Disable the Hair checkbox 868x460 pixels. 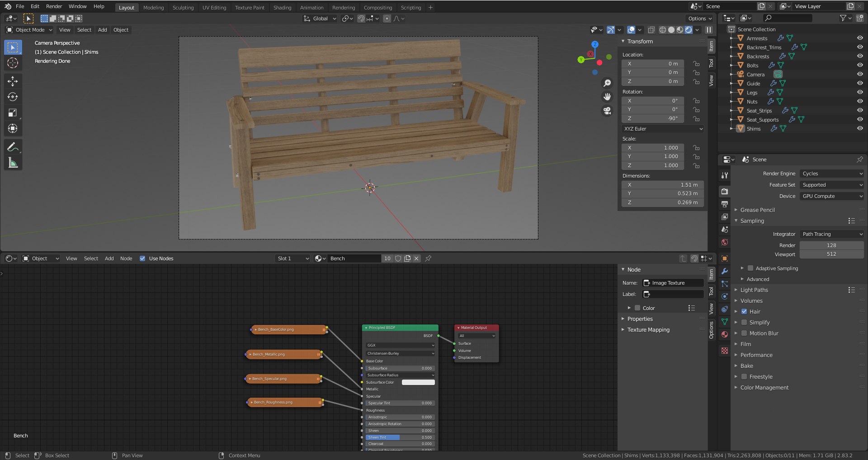[744, 312]
